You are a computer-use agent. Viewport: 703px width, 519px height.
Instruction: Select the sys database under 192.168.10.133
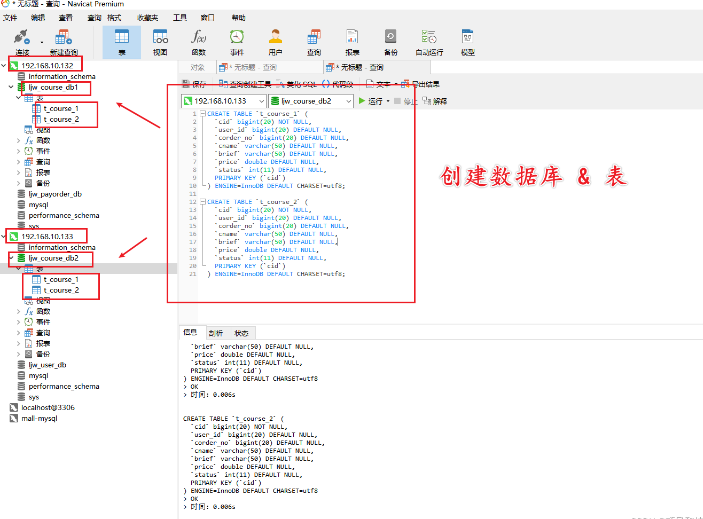tap(34, 397)
